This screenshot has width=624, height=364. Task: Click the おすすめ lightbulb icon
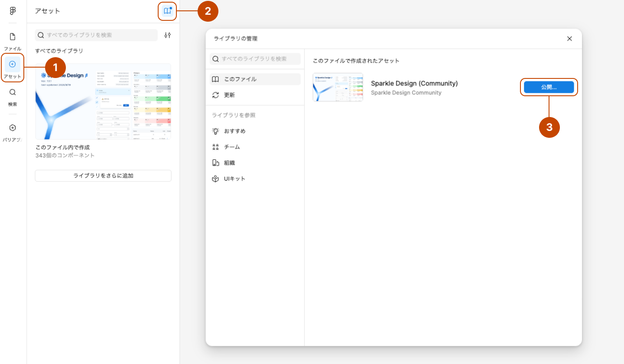coord(215,131)
